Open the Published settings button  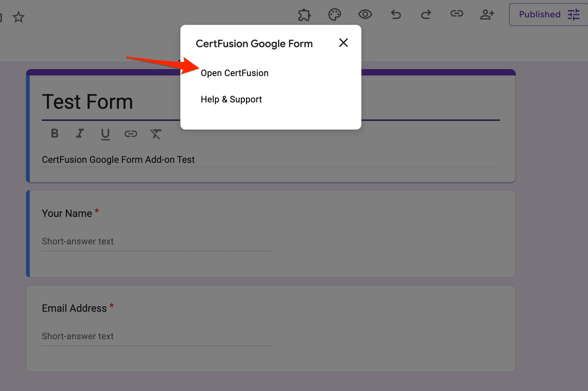coord(548,14)
